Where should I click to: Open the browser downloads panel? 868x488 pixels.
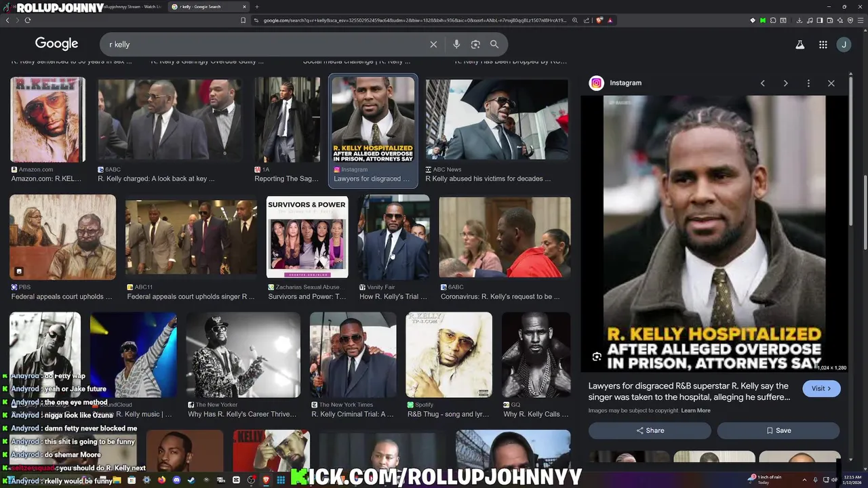tap(800, 20)
